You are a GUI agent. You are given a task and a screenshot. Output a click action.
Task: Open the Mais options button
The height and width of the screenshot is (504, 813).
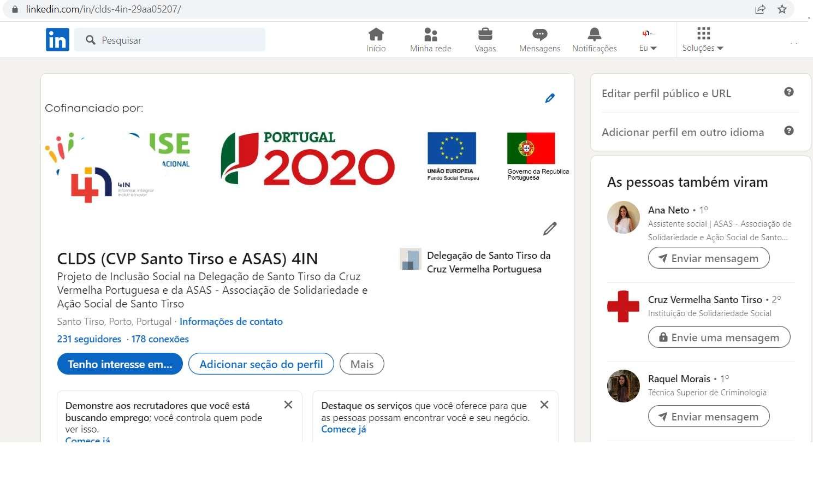pos(362,364)
